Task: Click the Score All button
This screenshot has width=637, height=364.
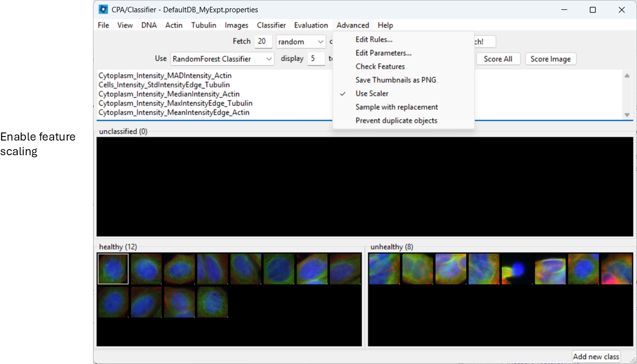Action: click(498, 59)
